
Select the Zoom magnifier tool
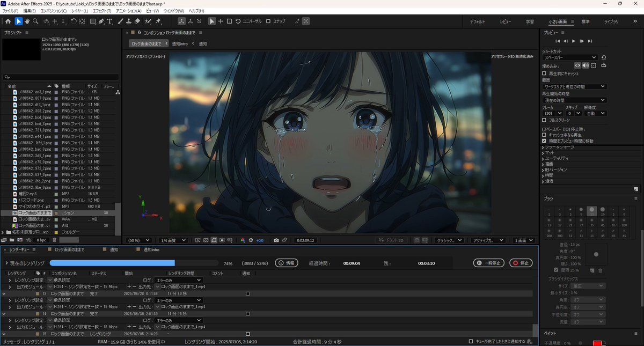[x=35, y=21]
